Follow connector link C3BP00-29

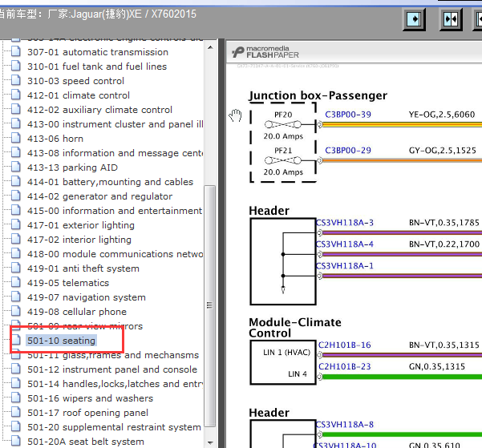pos(348,151)
